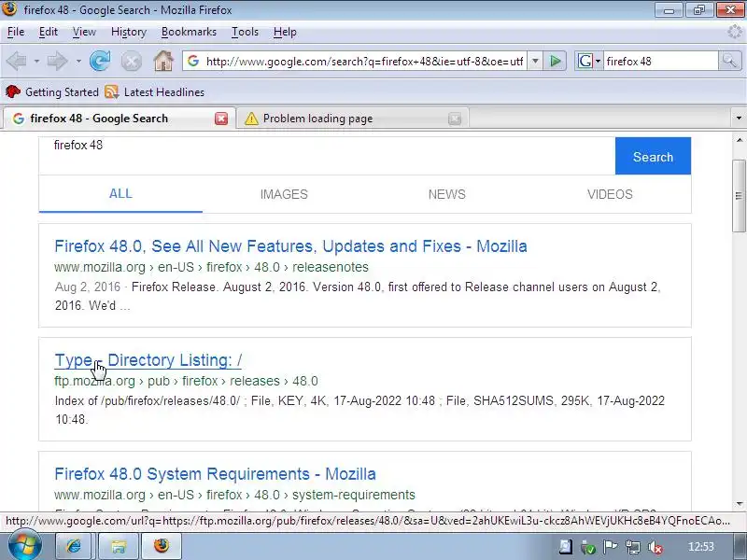747x560 pixels.
Task: Open the File menu
Action: tap(16, 32)
